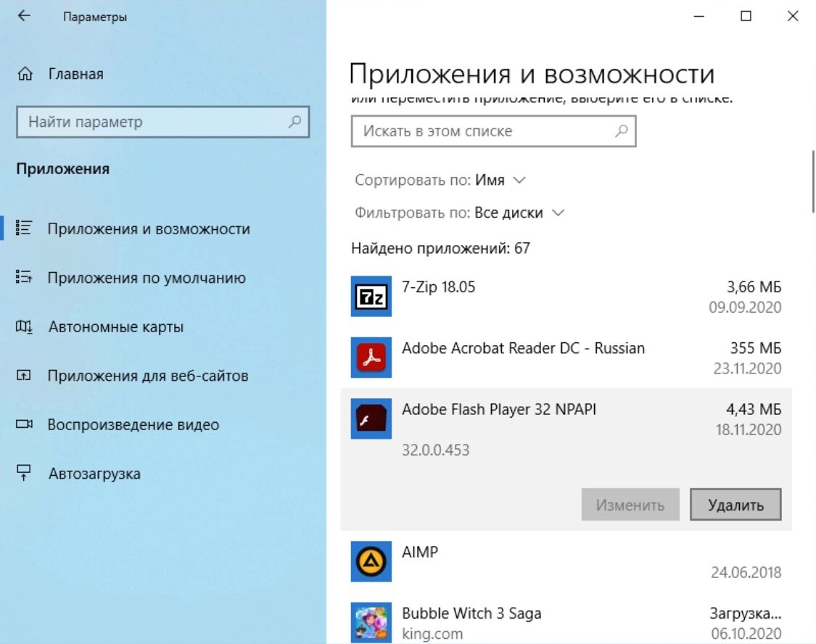Image resolution: width=816 pixels, height=644 pixels.
Task: Close the Параметры window
Action: 793,16
